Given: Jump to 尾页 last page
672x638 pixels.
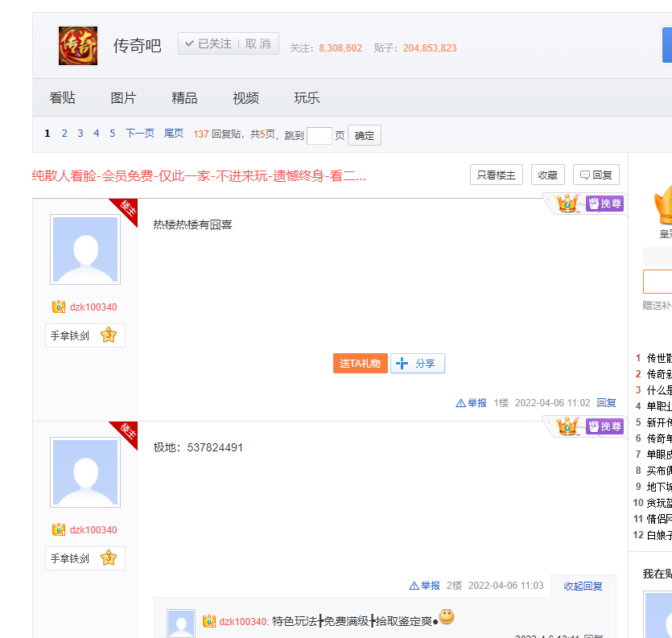Looking at the screenshot, I should (174, 134).
